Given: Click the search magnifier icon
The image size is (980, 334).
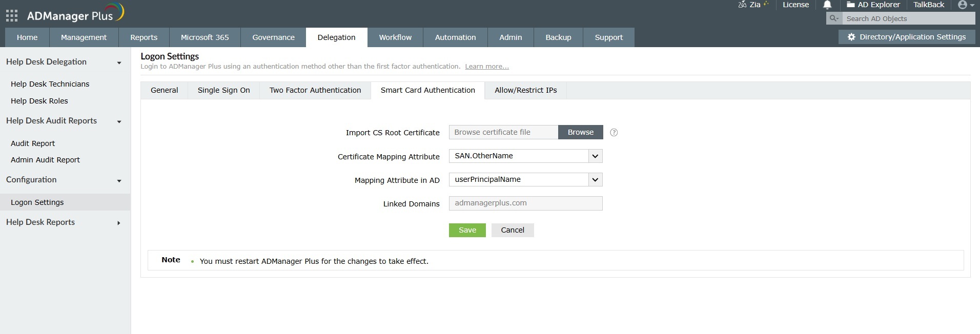Looking at the screenshot, I should 834,18.
